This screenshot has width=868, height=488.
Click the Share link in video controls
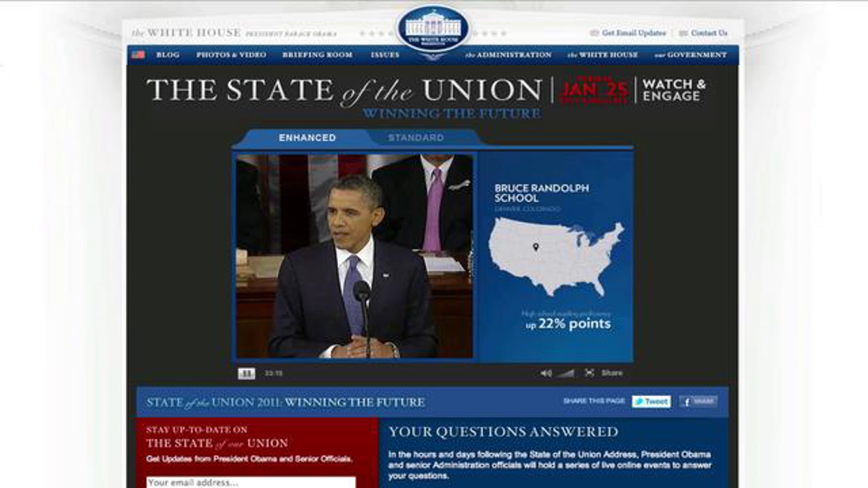pyautogui.click(x=612, y=373)
